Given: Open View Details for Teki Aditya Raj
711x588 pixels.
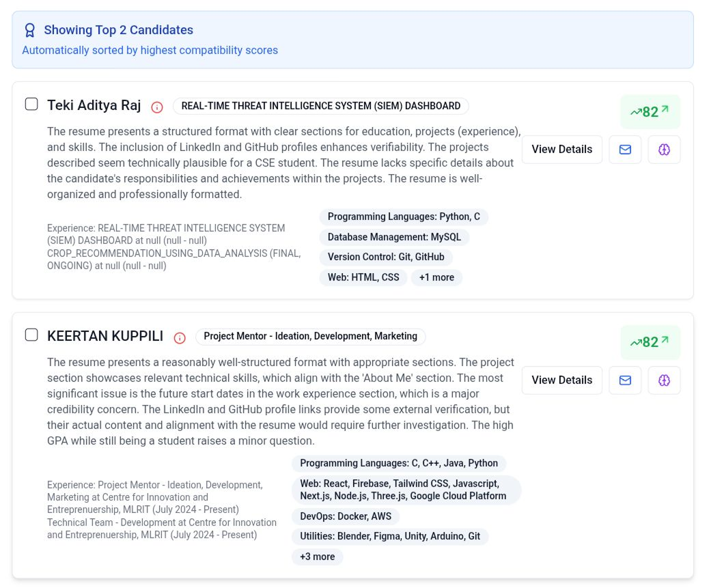Looking at the screenshot, I should (561, 150).
